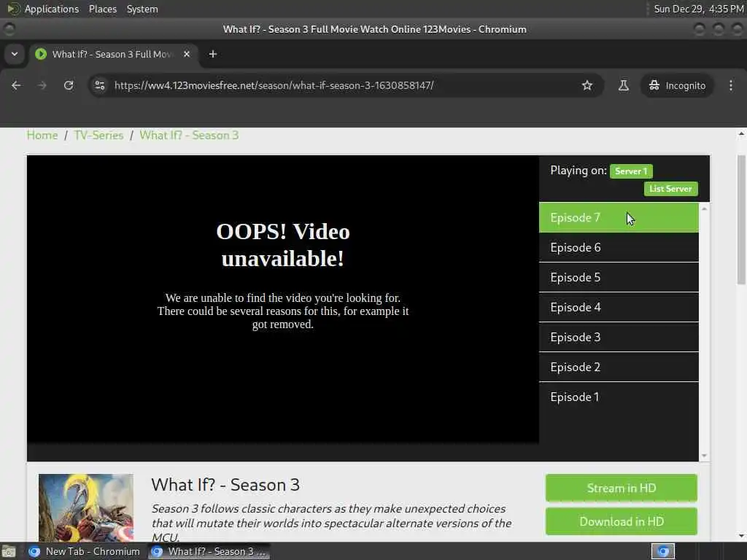
Task: Follow the TV-Series breadcrumb link
Action: click(x=98, y=135)
